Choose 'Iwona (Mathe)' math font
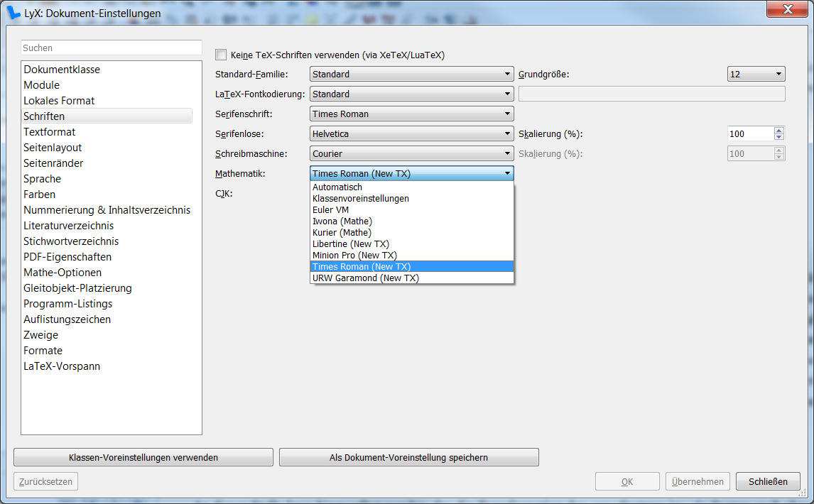This screenshot has height=504, width=814. pos(412,221)
